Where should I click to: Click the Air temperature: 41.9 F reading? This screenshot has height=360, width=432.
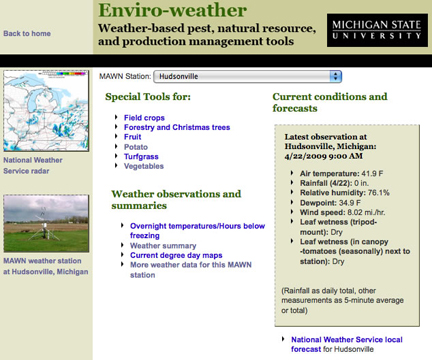click(x=341, y=174)
